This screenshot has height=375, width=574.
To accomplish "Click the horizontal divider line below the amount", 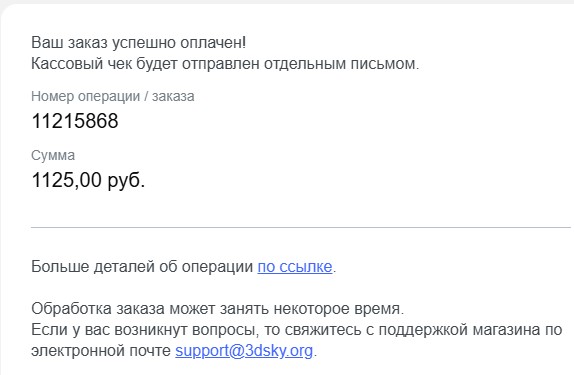I will point(301,227).
